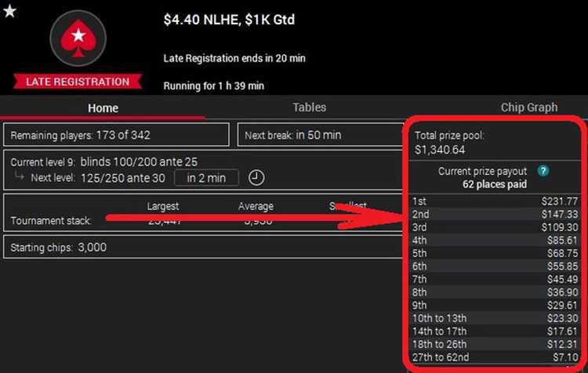The image size is (588, 373).
Task: Click 'Late Registration ends in 20 min' text
Action: pos(234,59)
